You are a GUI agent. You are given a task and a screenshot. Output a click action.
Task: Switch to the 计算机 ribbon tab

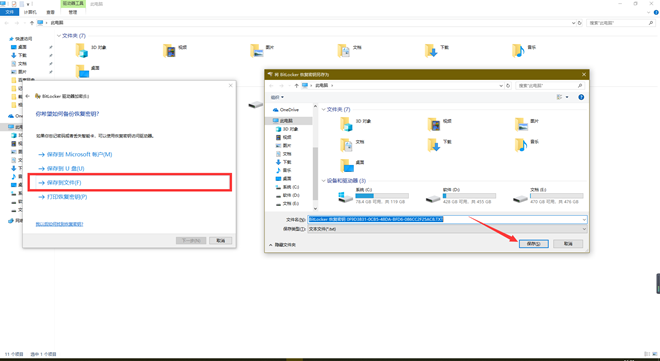30,12
